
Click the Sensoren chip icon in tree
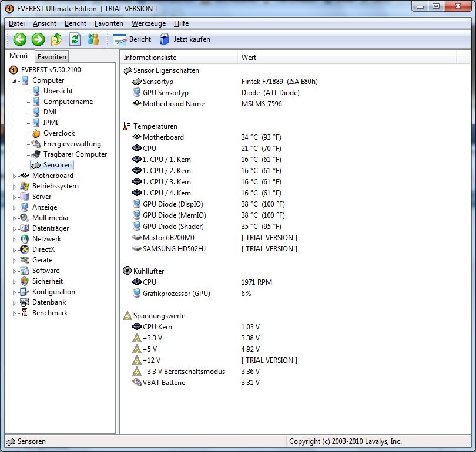pos(36,165)
